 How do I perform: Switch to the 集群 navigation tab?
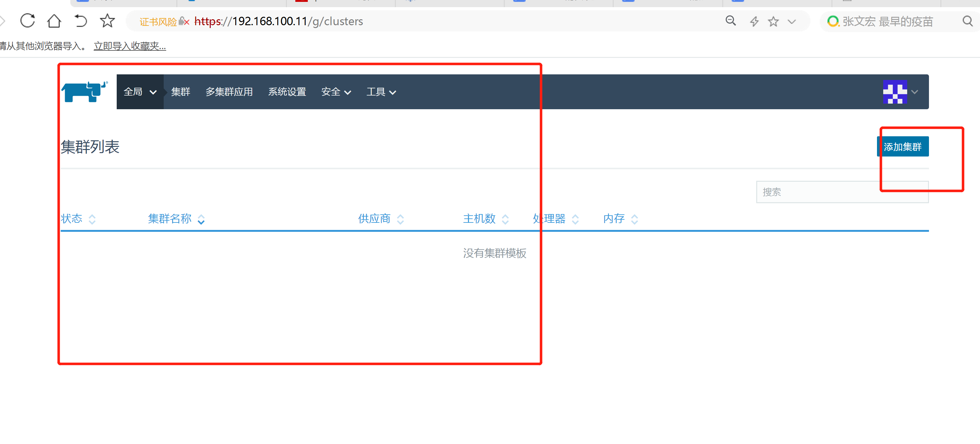point(181,92)
